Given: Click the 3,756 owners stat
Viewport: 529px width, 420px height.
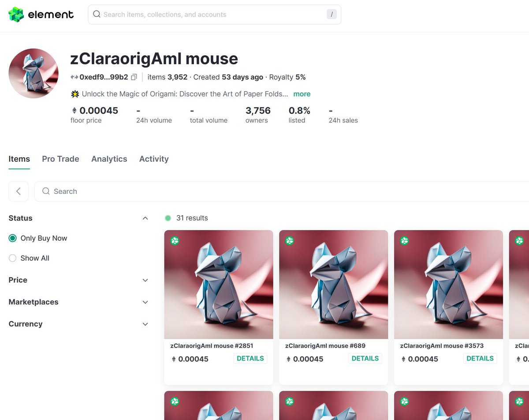Looking at the screenshot, I should click(258, 115).
